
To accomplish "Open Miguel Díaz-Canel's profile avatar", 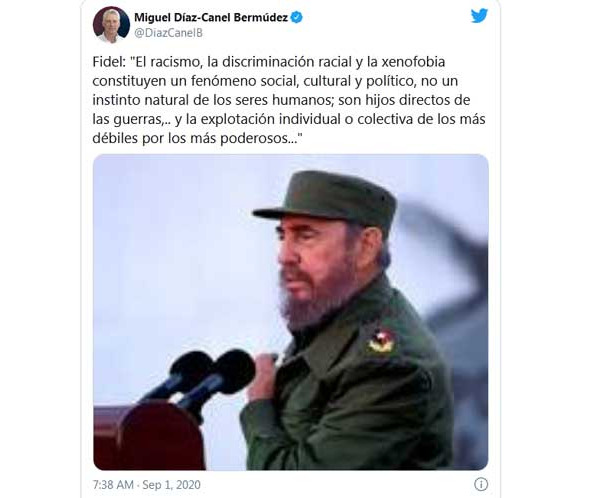I will click(x=111, y=25).
